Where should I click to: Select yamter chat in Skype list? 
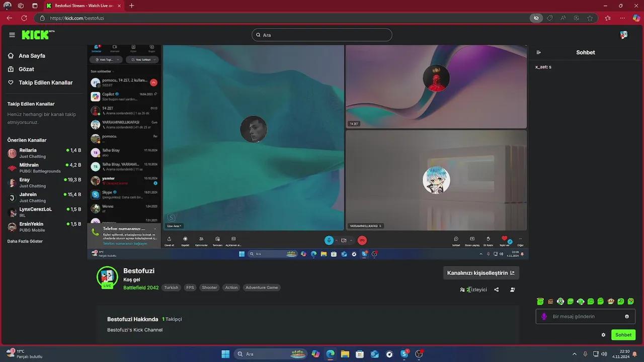[124, 180]
